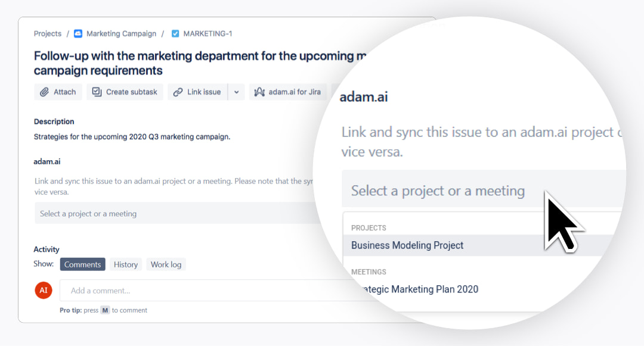Click the MEETINGS group header in dropdown

click(x=369, y=272)
